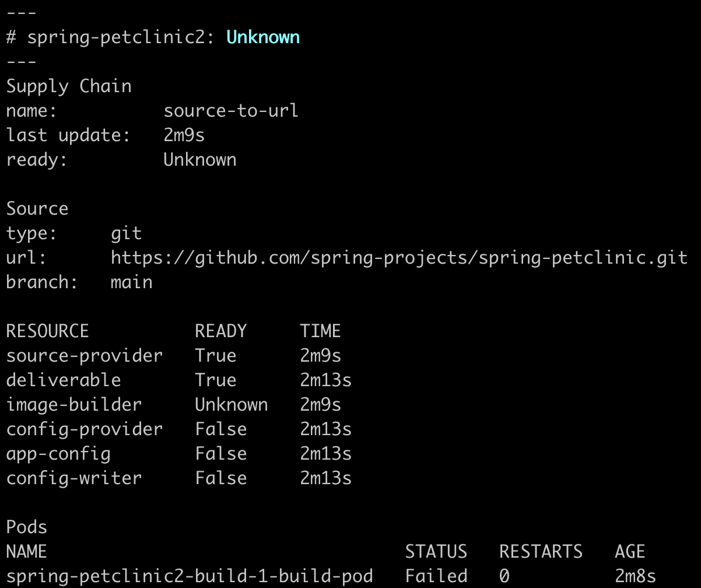This screenshot has height=588, width=701.
Task: Click time '2m13s' in config-writer row
Action: coord(326,478)
